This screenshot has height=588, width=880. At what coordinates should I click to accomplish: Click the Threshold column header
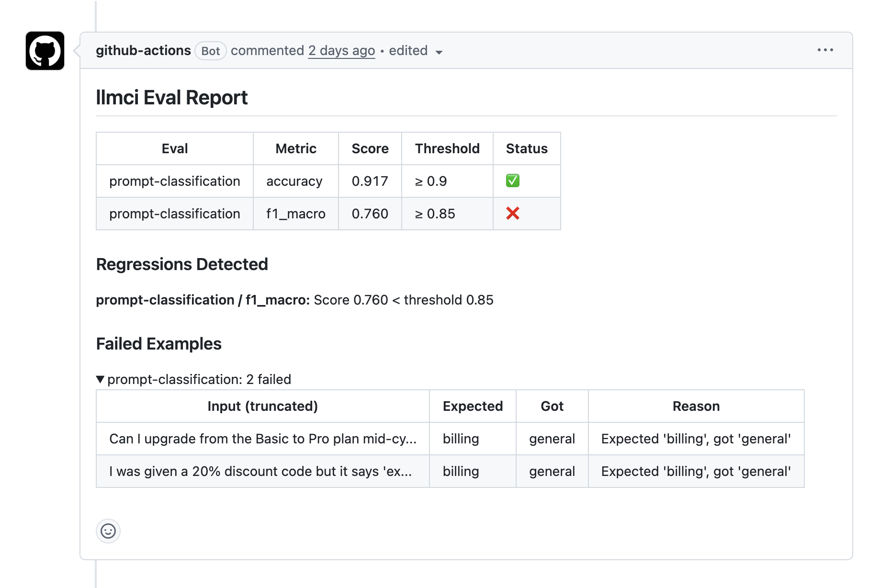click(x=447, y=148)
